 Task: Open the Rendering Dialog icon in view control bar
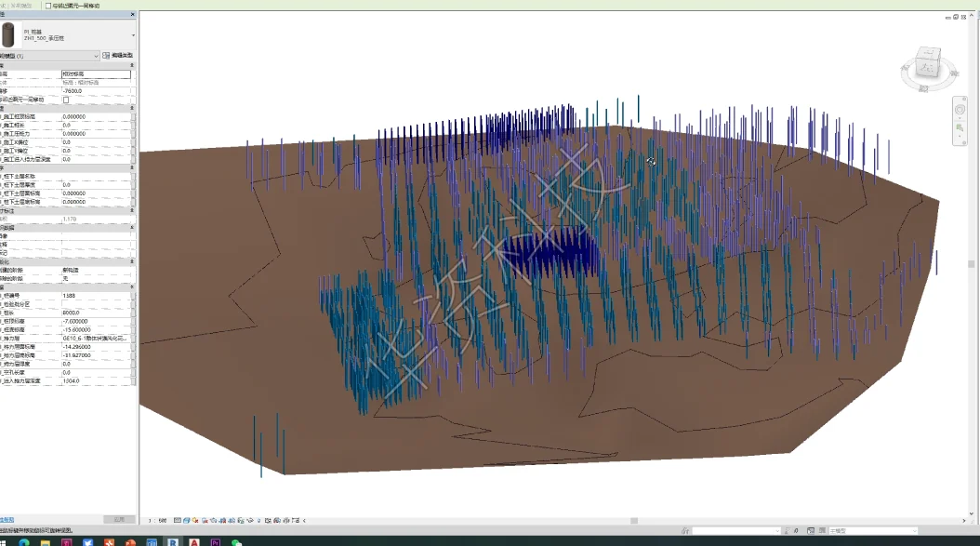(214, 520)
